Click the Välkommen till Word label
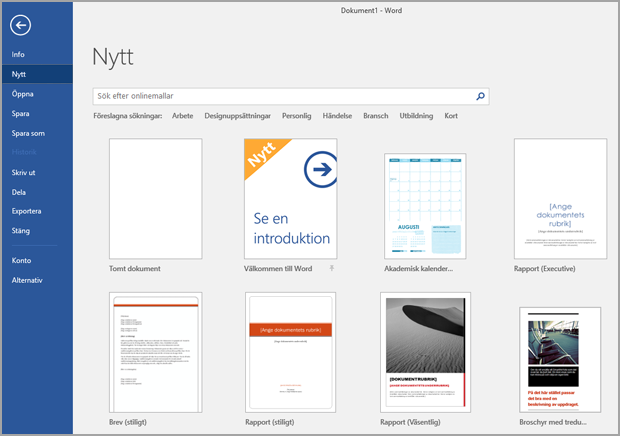This screenshot has width=620, height=436. click(278, 268)
